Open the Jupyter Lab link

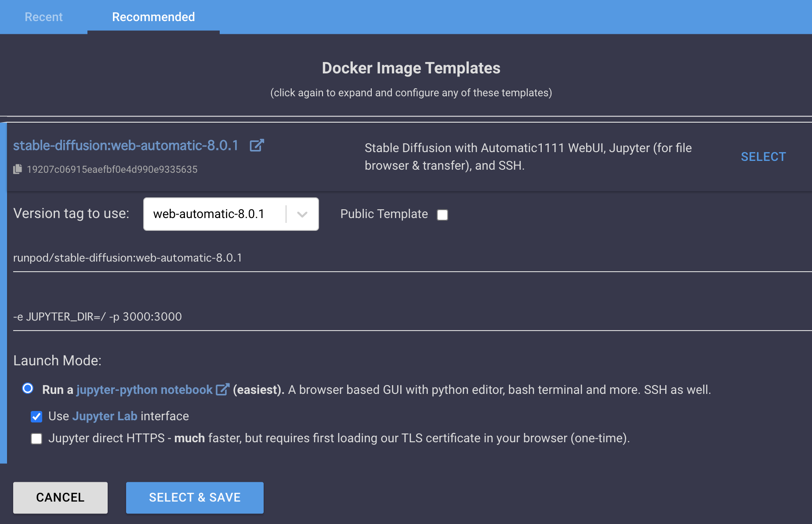105,416
